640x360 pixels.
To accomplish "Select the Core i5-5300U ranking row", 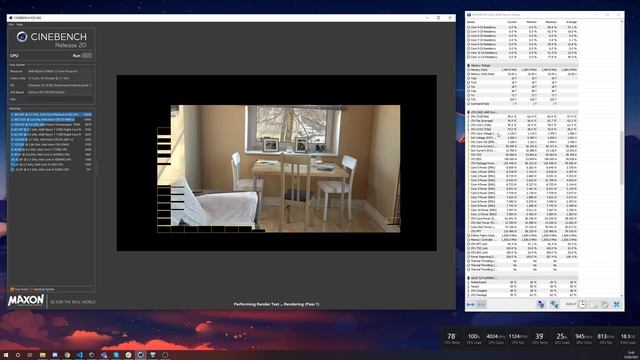I will pyautogui.click(x=51, y=169).
